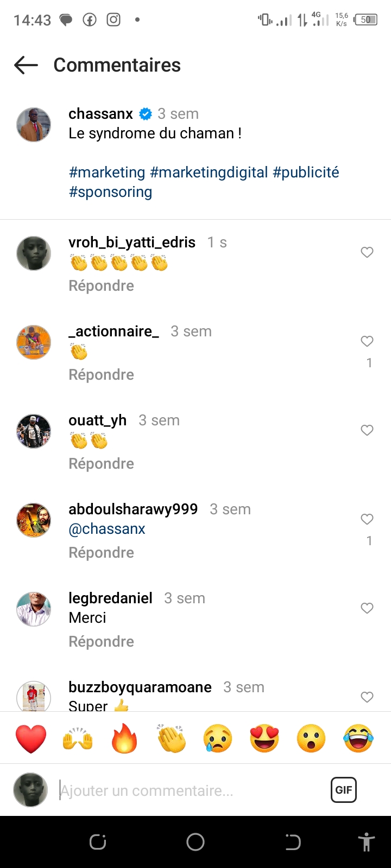Tap the clapping hands quick emoji
Image resolution: width=391 pixels, height=868 pixels.
(x=171, y=738)
